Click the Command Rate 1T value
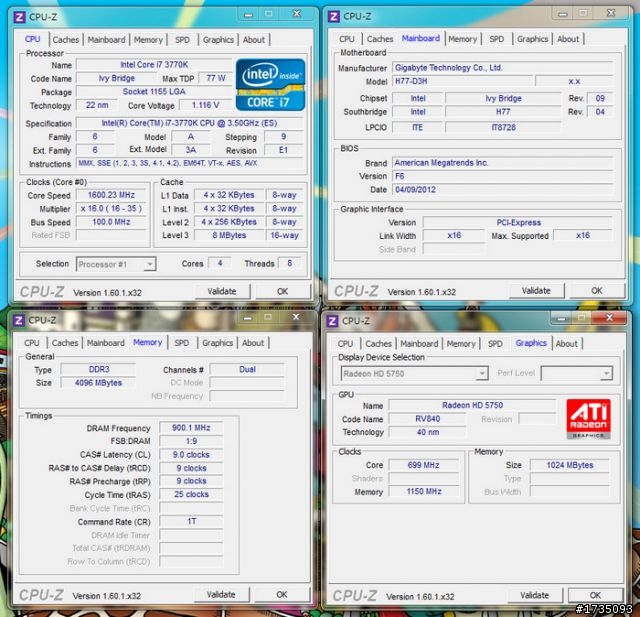 click(191, 522)
